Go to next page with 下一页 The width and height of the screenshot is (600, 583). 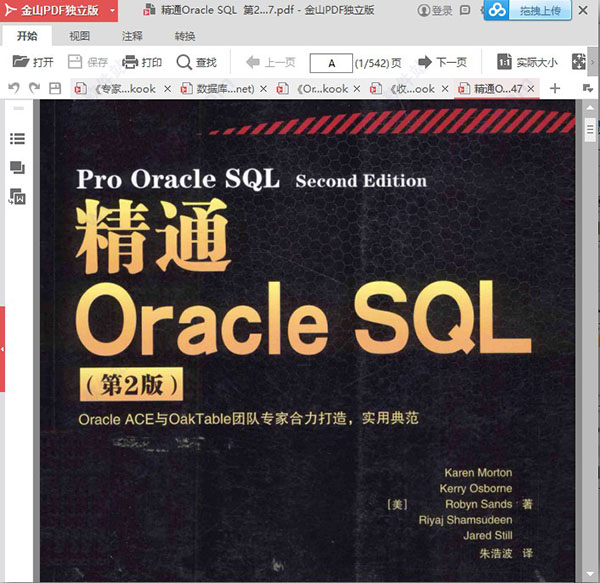[442, 62]
